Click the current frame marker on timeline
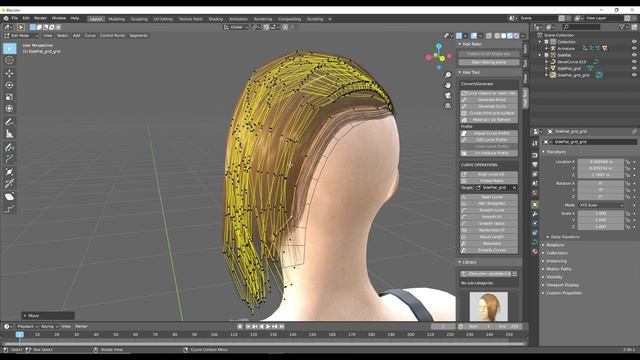 coord(19,334)
